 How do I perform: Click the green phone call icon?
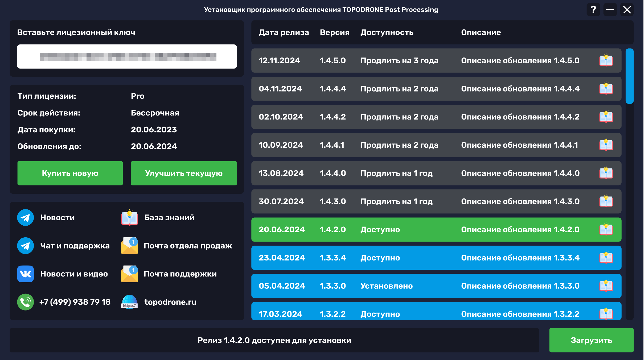click(26, 302)
